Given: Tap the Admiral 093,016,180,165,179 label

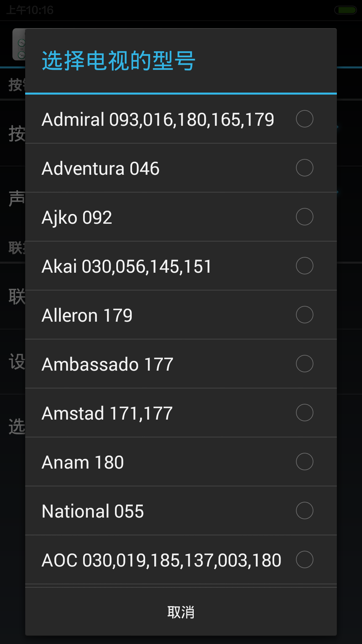Looking at the screenshot, I should coord(158,120).
